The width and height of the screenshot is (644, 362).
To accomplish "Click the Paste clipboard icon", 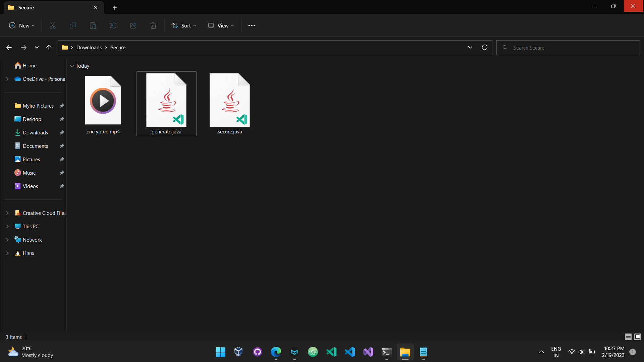I will coord(93,25).
